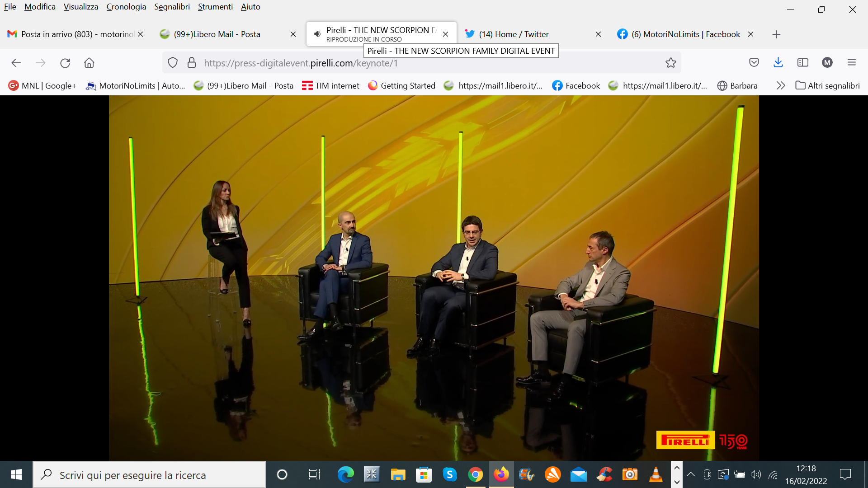Mute audio on the Pirelli tab
The height and width of the screenshot is (488, 868).
[x=317, y=34]
